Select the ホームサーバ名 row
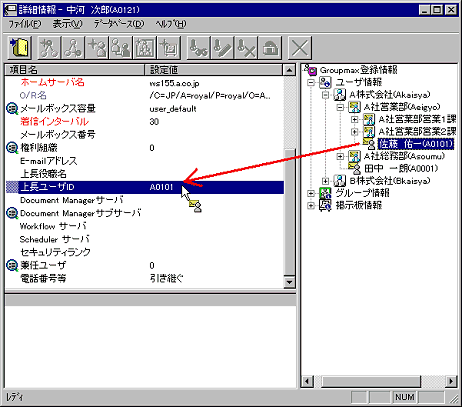This screenshot has height=407, width=462. click(x=145, y=83)
